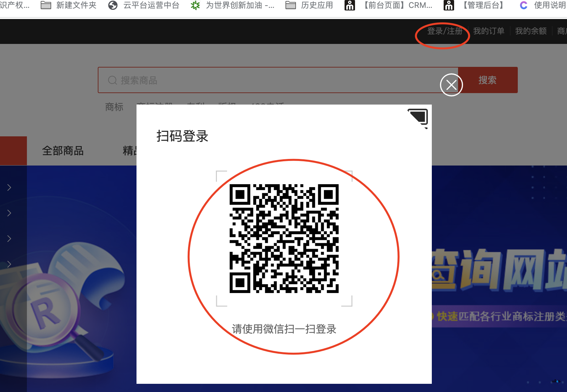The height and width of the screenshot is (392, 567).
Task: Open 我的订单 in top bar
Action: (x=489, y=31)
